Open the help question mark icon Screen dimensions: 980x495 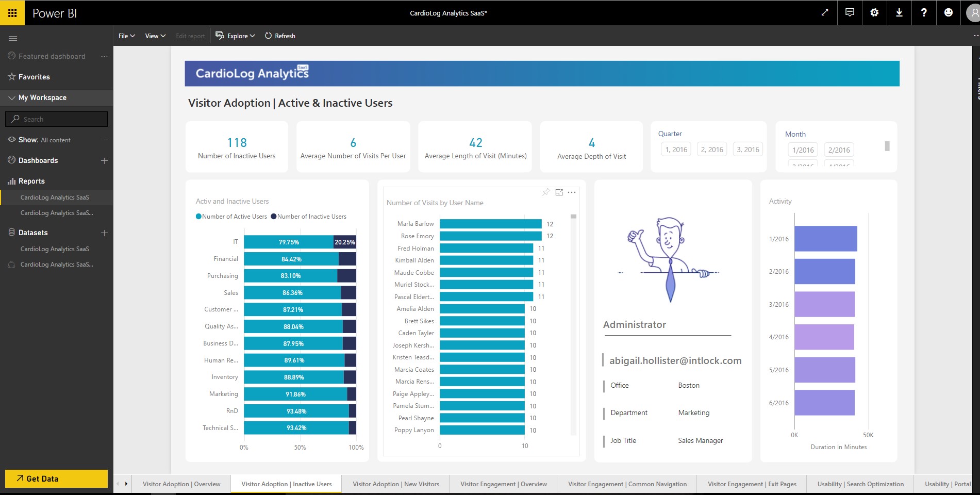(924, 12)
